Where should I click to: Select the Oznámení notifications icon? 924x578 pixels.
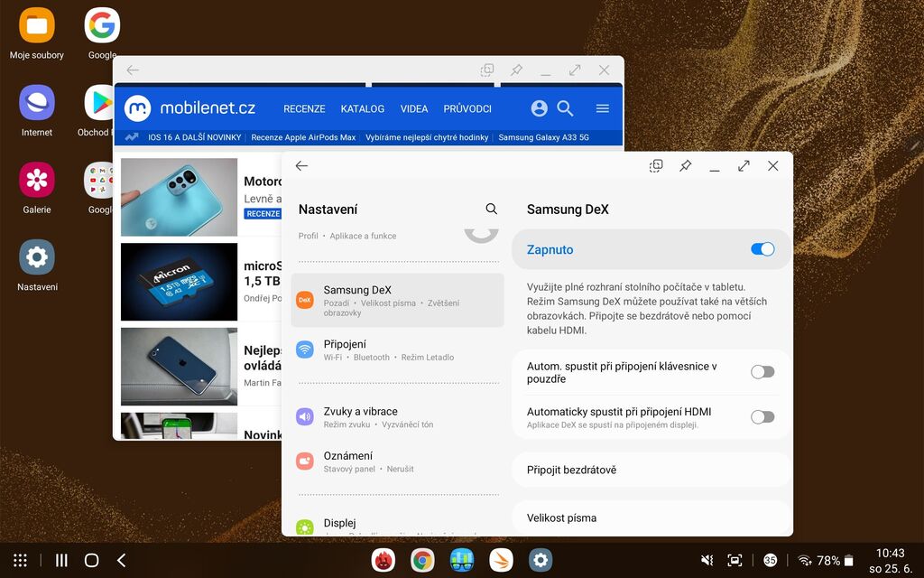click(304, 460)
